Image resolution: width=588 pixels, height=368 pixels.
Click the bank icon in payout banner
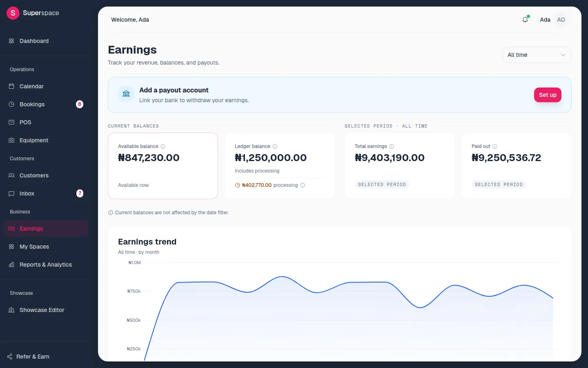126,94
